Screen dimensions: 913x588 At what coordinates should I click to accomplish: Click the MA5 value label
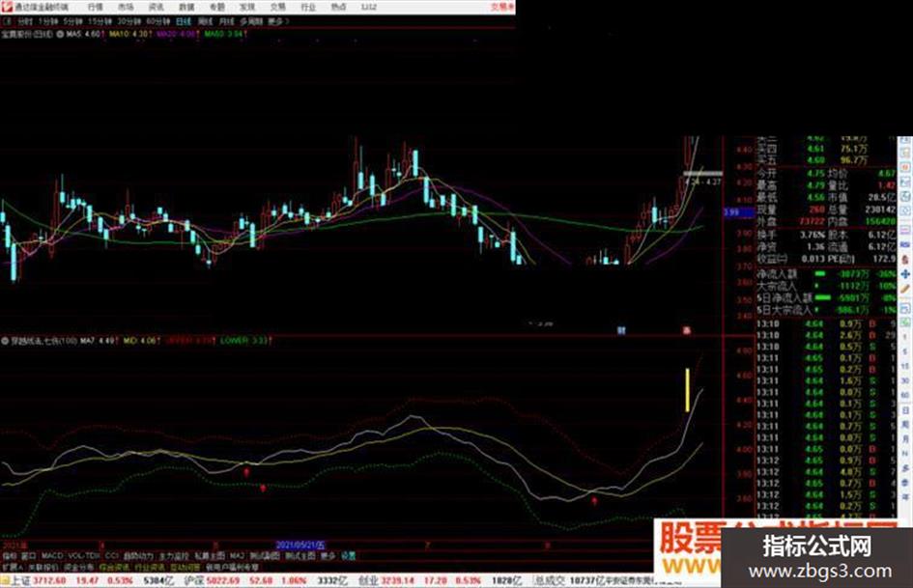tap(86, 35)
